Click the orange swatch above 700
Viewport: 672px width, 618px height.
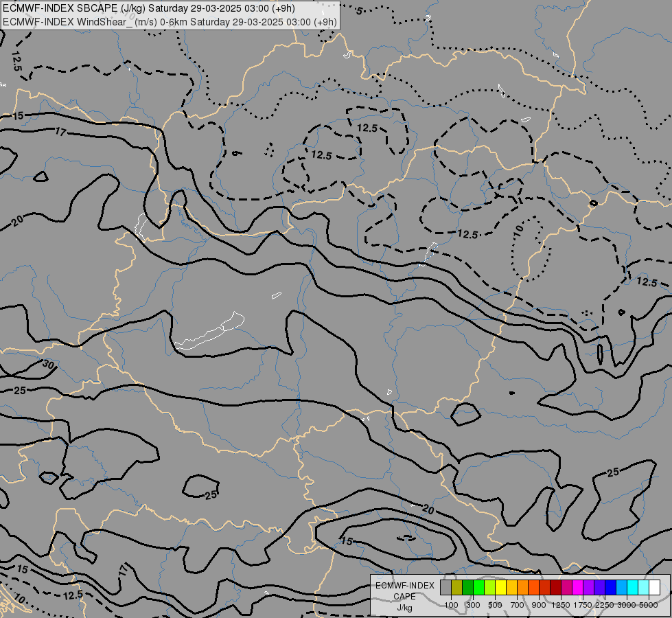click(x=523, y=587)
